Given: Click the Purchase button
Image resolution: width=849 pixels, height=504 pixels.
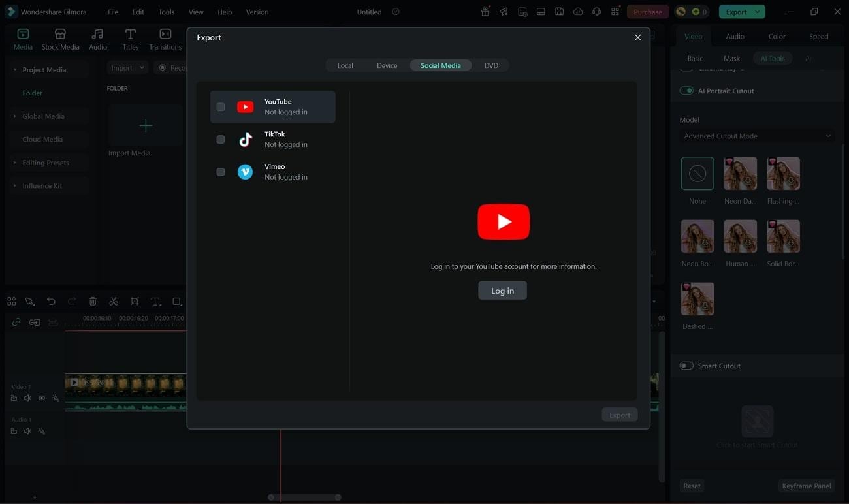Looking at the screenshot, I should click(x=648, y=12).
